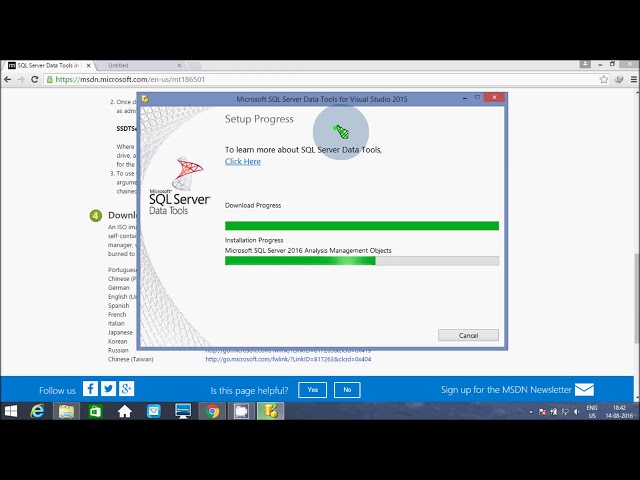Screen dimensions: 640x480
Task: Open network icon in system tray
Action: point(565,412)
